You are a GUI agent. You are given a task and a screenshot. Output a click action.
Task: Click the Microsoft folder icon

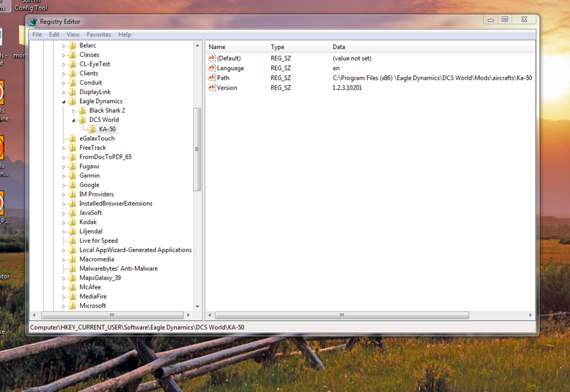pos(73,306)
